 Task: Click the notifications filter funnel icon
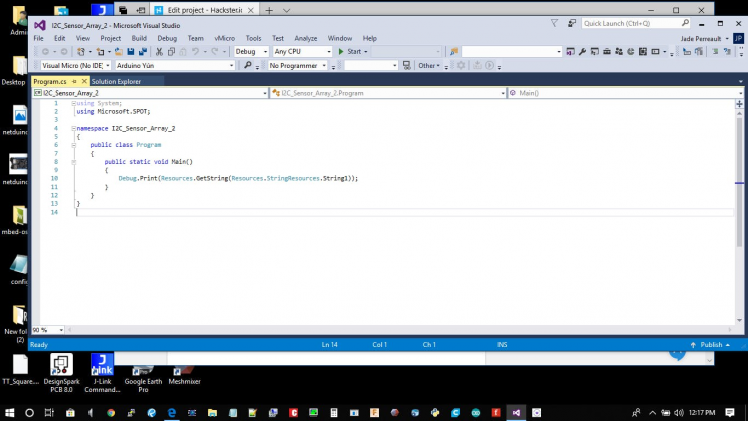(554, 23)
